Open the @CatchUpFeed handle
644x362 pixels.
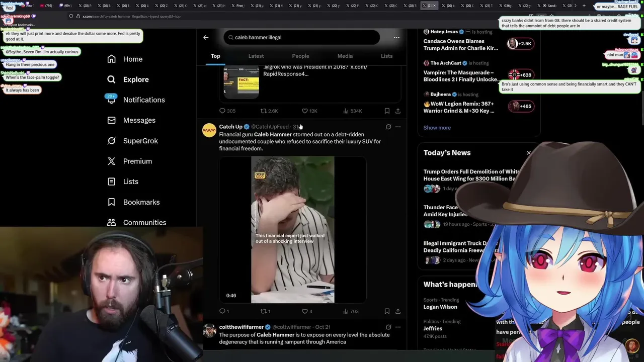270,127
